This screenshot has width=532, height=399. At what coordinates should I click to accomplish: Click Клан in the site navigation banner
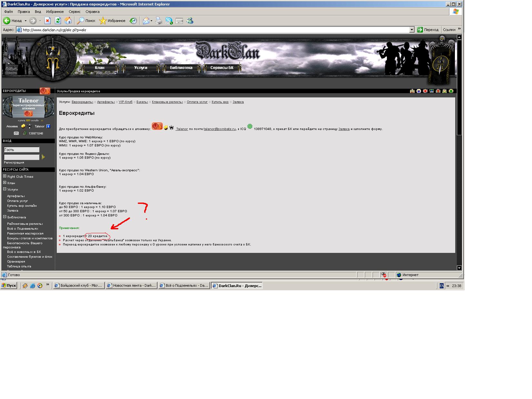(99, 68)
